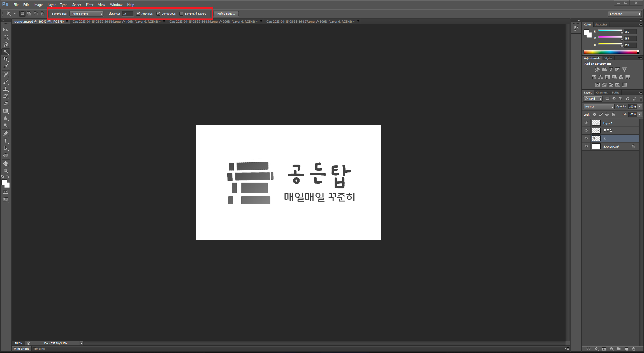Open the Select menu
Screen dimensions: 644x353
pos(77,4)
